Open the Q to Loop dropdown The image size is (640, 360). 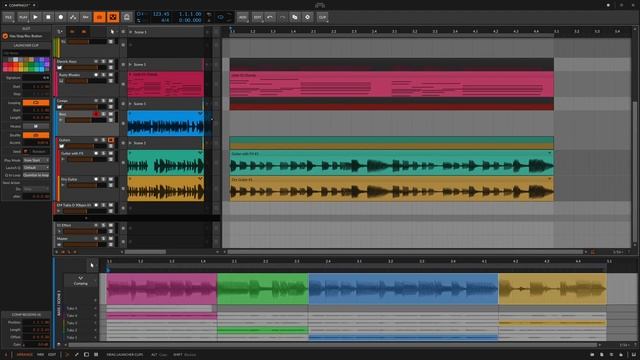point(36,175)
